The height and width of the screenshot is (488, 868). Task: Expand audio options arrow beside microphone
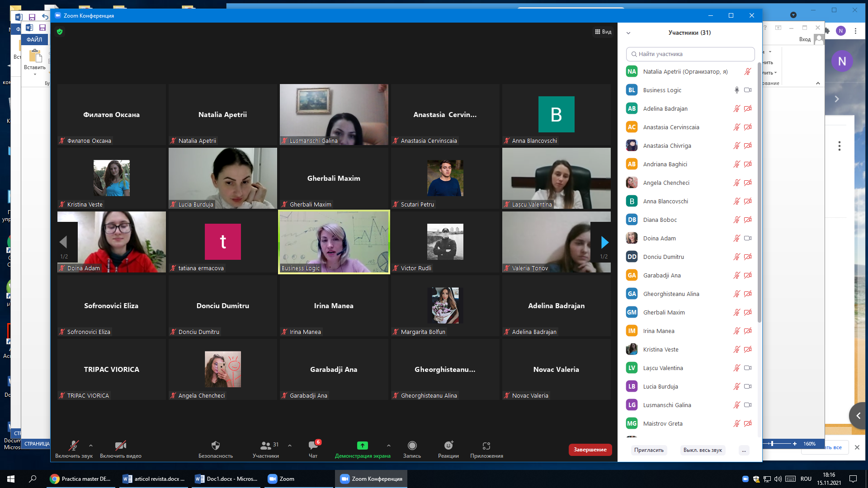coord(91,446)
